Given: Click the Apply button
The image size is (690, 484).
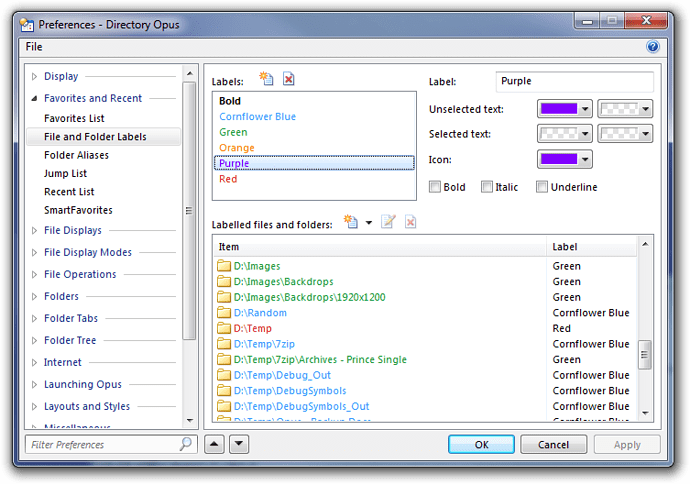Looking at the screenshot, I should click(627, 444).
